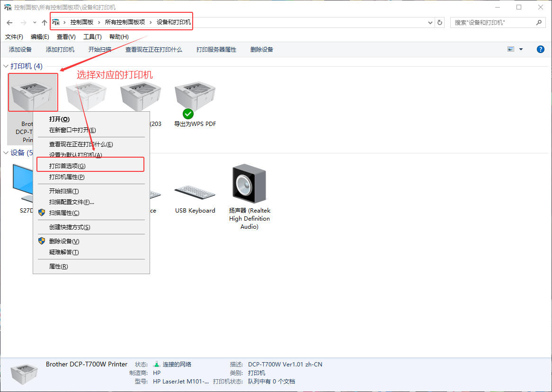This screenshot has height=392, width=552.
Task: Choose 打印机属性(P) from the context menu
Action: click(x=67, y=177)
